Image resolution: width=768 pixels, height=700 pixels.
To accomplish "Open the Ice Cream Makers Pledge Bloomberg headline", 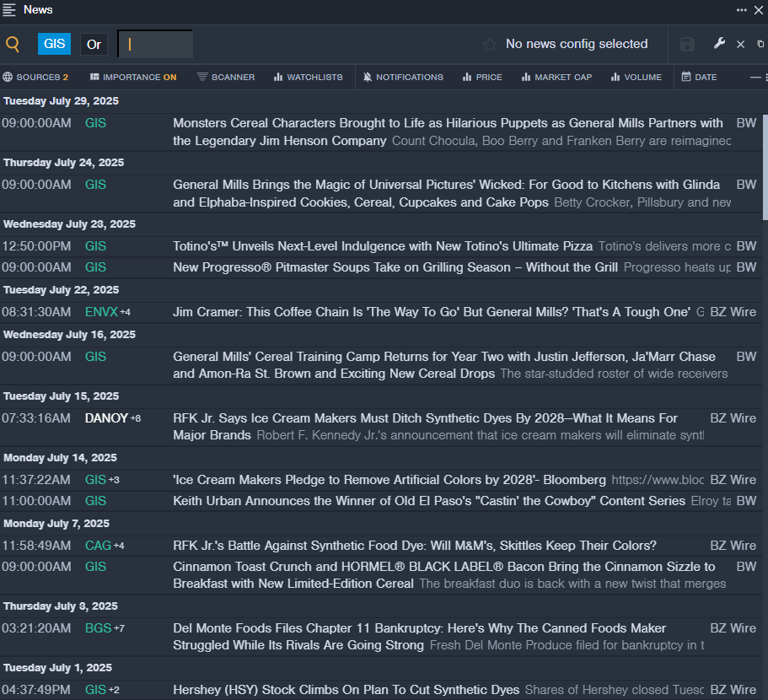I will [x=389, y=480].
